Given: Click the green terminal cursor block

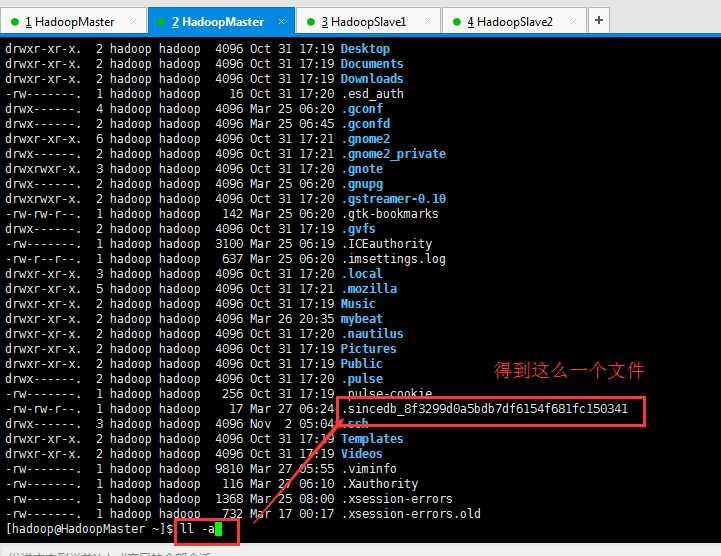Looking at the screenshot, I should point(218,529).
